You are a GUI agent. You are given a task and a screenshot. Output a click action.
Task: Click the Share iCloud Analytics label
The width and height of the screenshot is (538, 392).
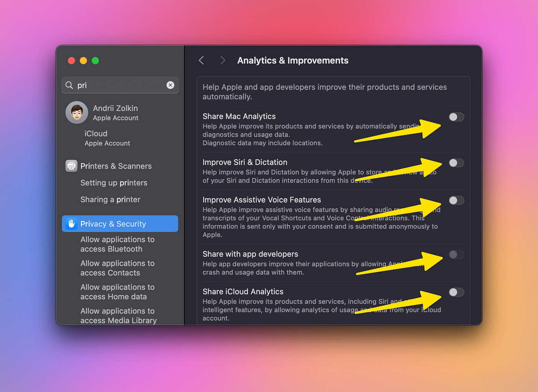tap(243, 292)
